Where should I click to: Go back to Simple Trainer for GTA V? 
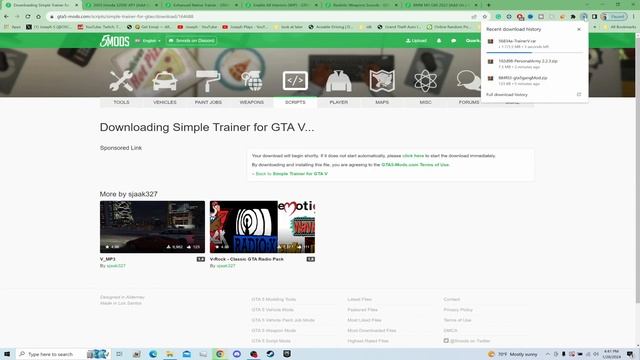tap(290, 173)
